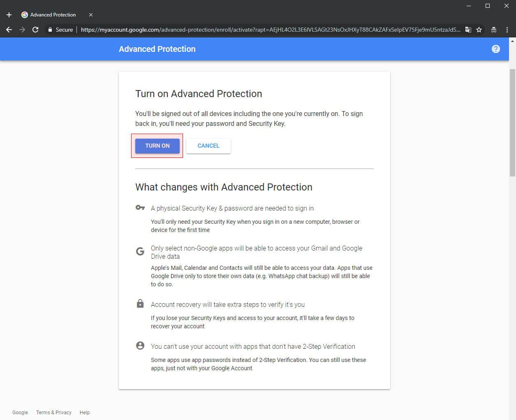
Task: Click the Google link at the bottom left
Action: 20,412
